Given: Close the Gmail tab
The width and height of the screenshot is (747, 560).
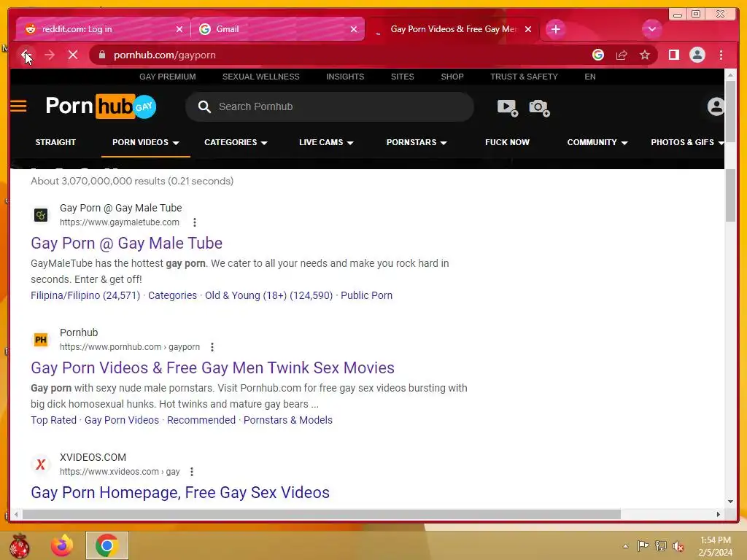Looking at the screenshot, I should (354, 29).
